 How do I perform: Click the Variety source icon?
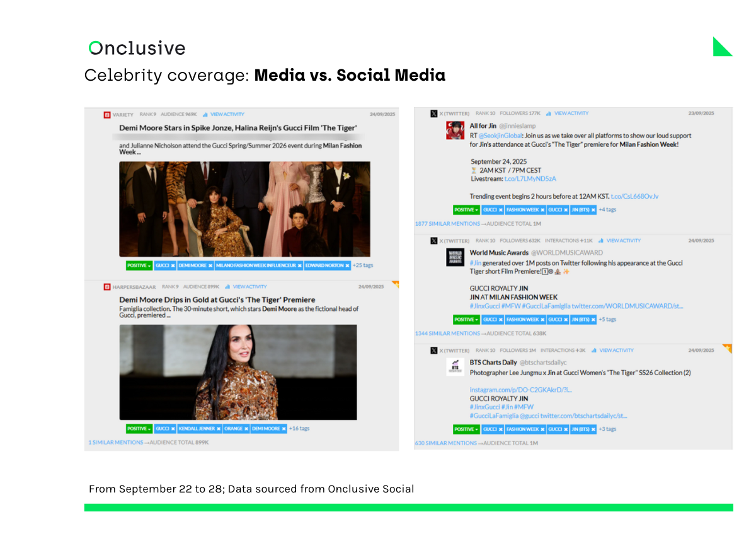click(x=107, y=114)
